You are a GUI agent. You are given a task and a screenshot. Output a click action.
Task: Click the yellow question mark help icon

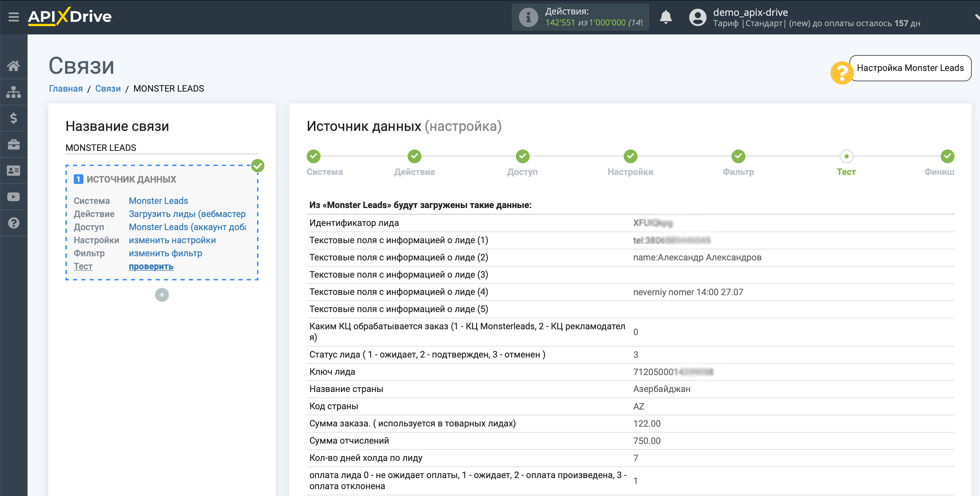[842, 73]
